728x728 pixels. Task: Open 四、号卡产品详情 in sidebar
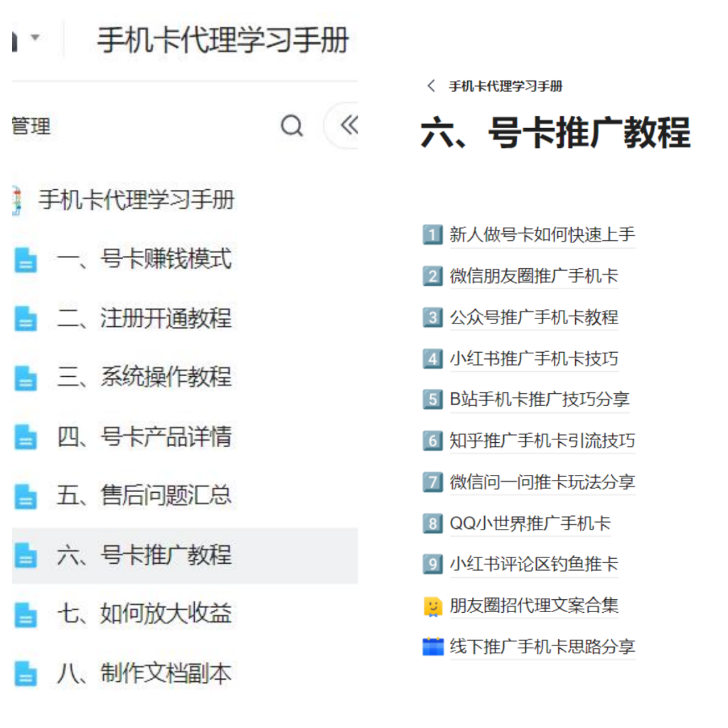click(144, 437)
